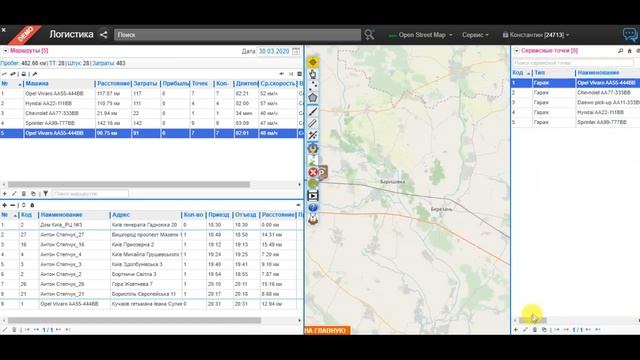
Task: Click the home icon in Сервисные точки header
Action: click(629, 51)
